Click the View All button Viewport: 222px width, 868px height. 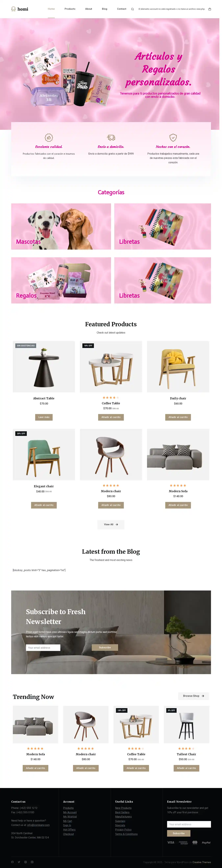click(x=111, y=524)
